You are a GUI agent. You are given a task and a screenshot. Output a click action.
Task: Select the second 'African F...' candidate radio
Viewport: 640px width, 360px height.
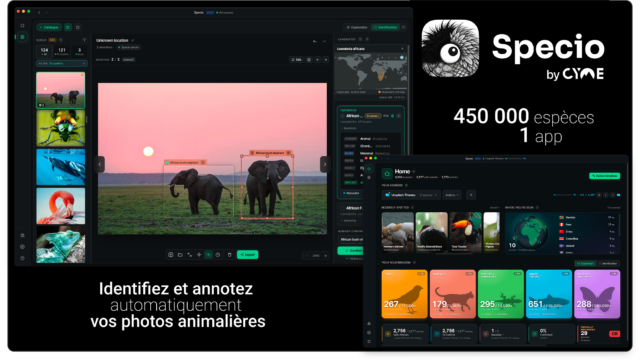pos(342,208)
